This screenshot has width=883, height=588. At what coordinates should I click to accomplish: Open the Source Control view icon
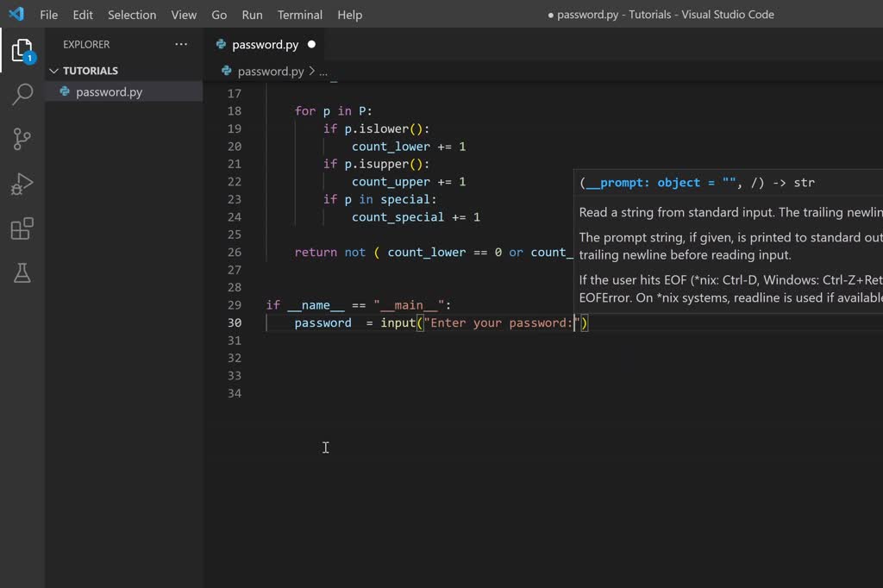pyautogui.click(x=22, y=139)
